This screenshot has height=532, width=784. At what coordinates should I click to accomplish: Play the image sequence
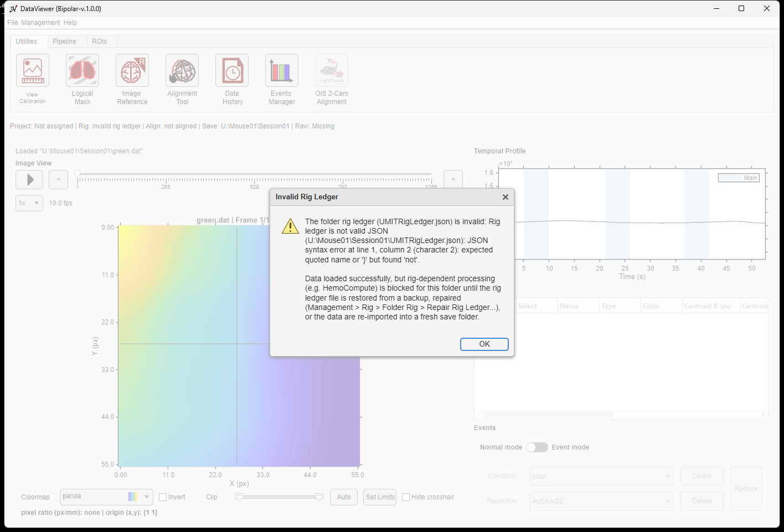click(x=29, y=179)
